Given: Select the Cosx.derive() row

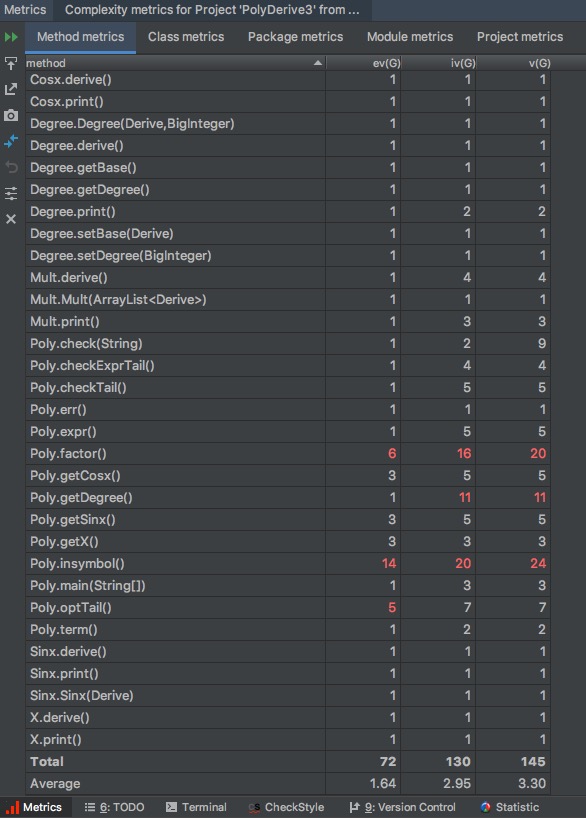Looking at the screenshot, I should pos(288,79).
